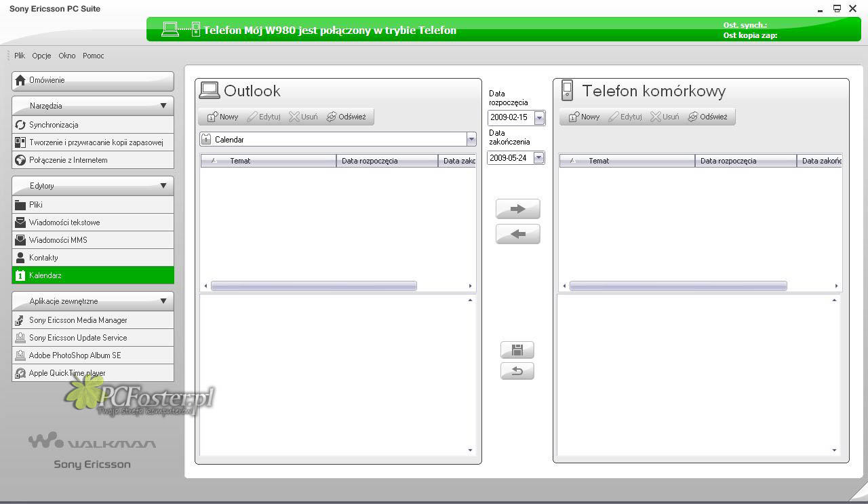Launch Adobe PhotoShop Album SE

93,355
